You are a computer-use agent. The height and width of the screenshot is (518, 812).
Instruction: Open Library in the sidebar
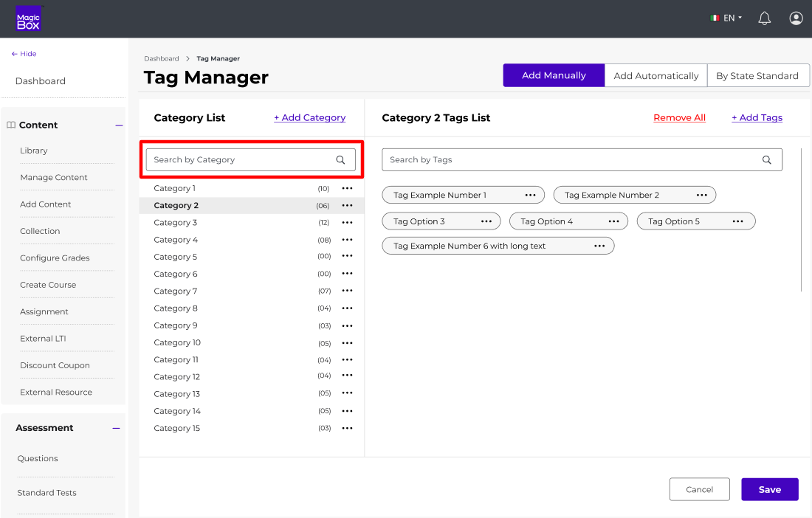[x=34, y=151]
